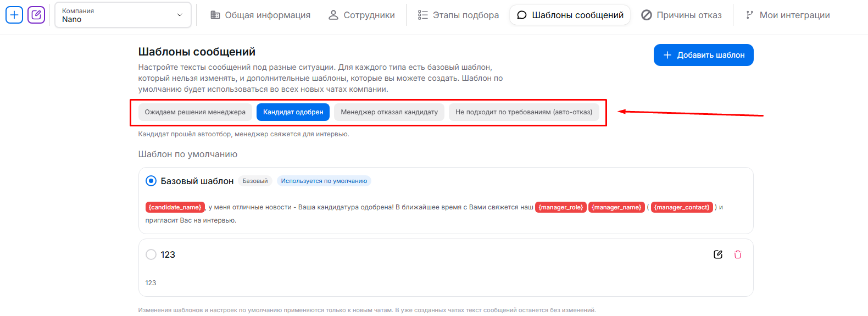Go to the Сотрудники tab
The image size is (868, 316).
coord(361,15)
